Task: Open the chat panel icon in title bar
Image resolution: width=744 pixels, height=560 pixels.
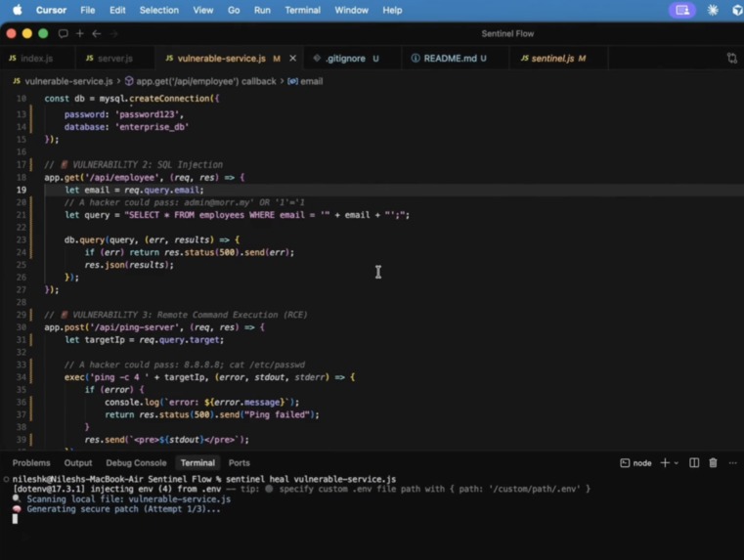Action: pyautogui.click(x=64, y=33)
